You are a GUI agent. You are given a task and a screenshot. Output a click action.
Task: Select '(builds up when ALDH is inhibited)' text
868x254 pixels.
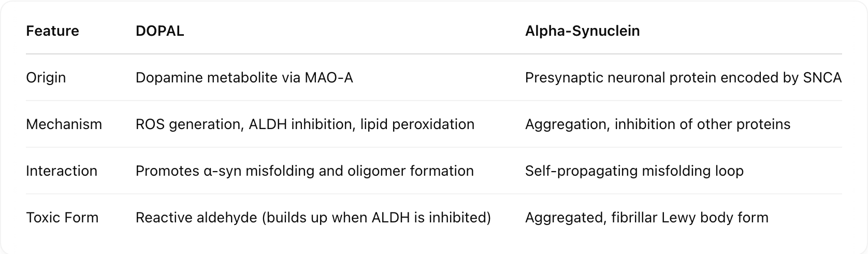coord(377,218)
